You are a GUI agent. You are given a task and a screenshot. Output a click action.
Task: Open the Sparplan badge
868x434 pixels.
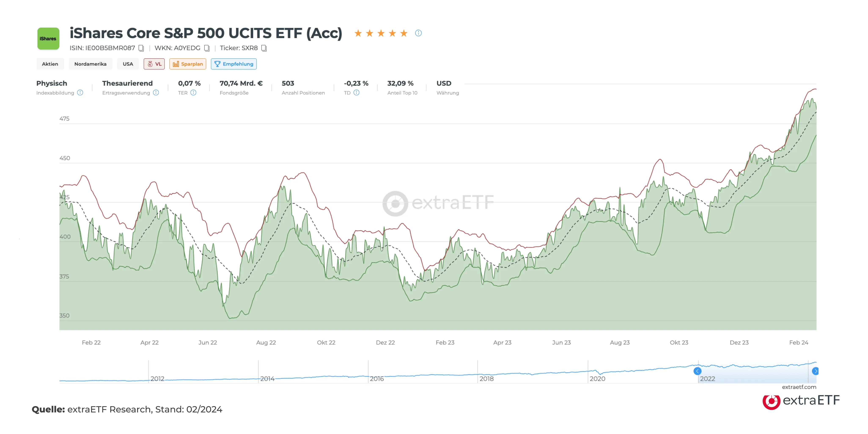coord(188,64)
